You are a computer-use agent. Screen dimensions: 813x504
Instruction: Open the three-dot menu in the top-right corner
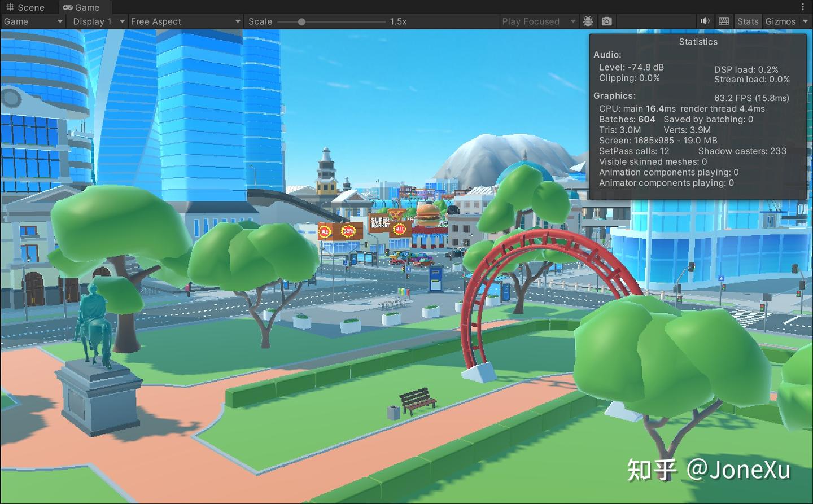(x=804, y=6)
